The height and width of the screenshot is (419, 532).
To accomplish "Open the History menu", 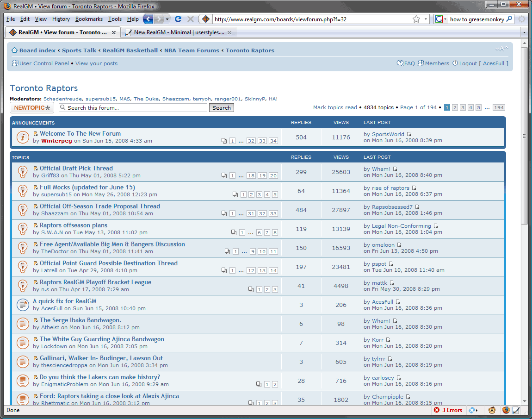I will (x=61, y=19).
